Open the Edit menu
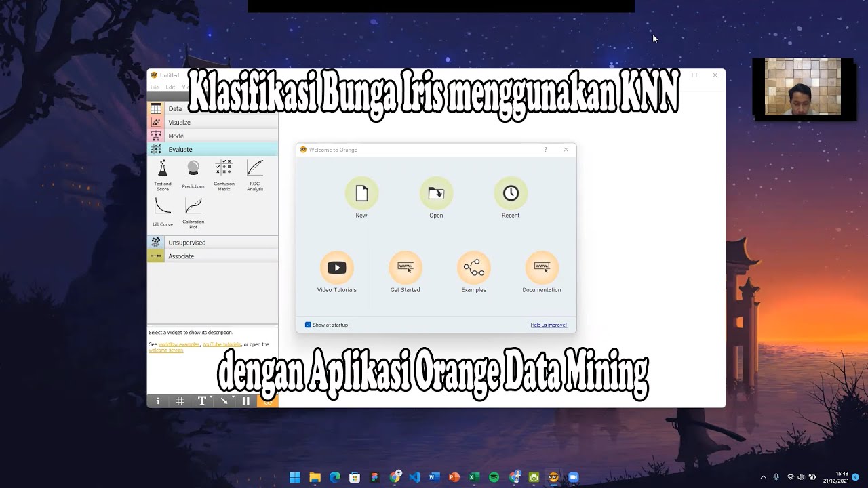The height and width of the screenshot is (488, 868). coord(170,87)
